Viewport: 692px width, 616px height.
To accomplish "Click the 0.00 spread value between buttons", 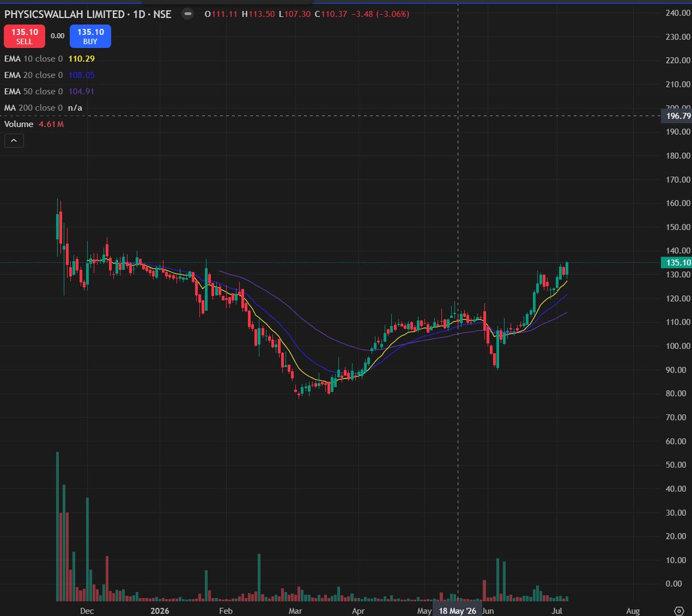I will (57, 36).
